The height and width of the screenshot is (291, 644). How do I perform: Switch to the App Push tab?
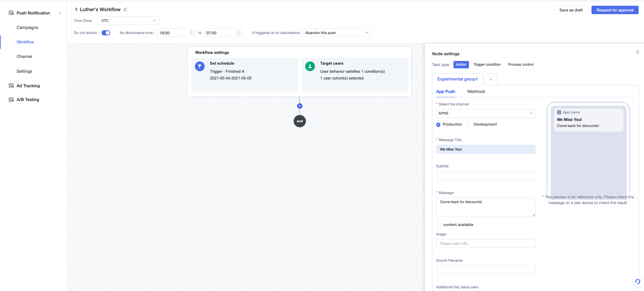pos(445,92)
